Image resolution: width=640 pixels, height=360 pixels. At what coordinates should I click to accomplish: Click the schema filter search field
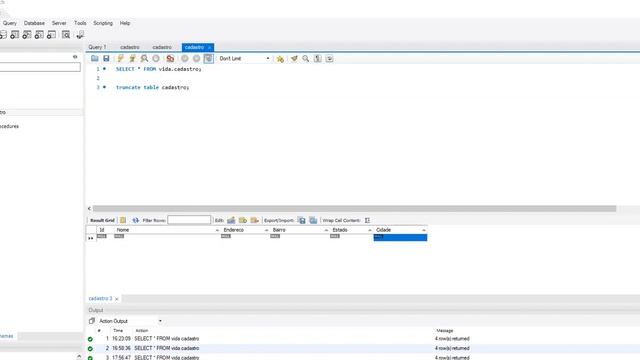[x=40, y=67]
